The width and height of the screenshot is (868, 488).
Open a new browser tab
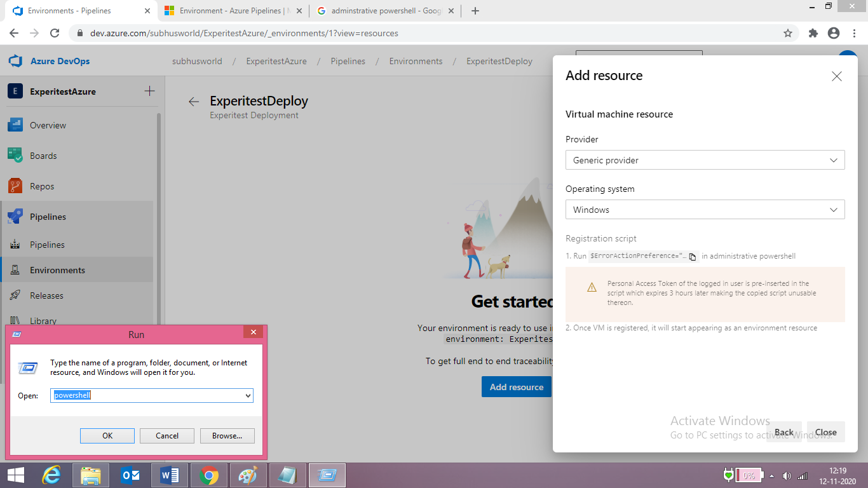(475, 11)
